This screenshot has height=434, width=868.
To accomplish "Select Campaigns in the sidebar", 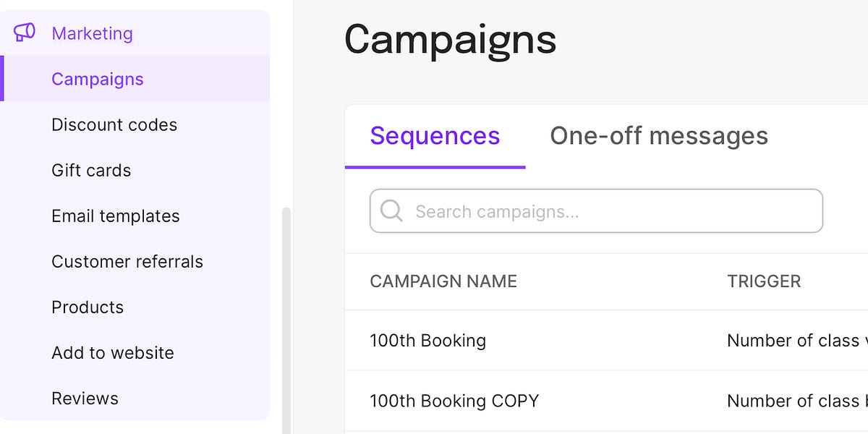I will pyautogui.click(x=97, y=79).
